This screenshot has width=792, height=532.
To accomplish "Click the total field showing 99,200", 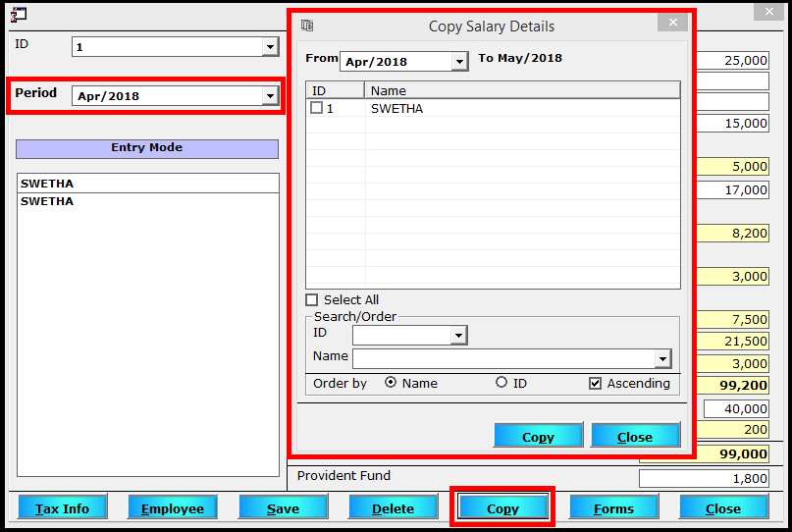I will click(733, 385).
